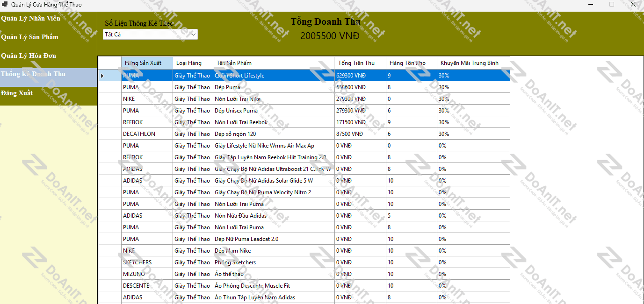The width and height of the screenshot is (644, 304).
Task: Select the 629300 VNĐ revenue cell
Action: point(360,76)
